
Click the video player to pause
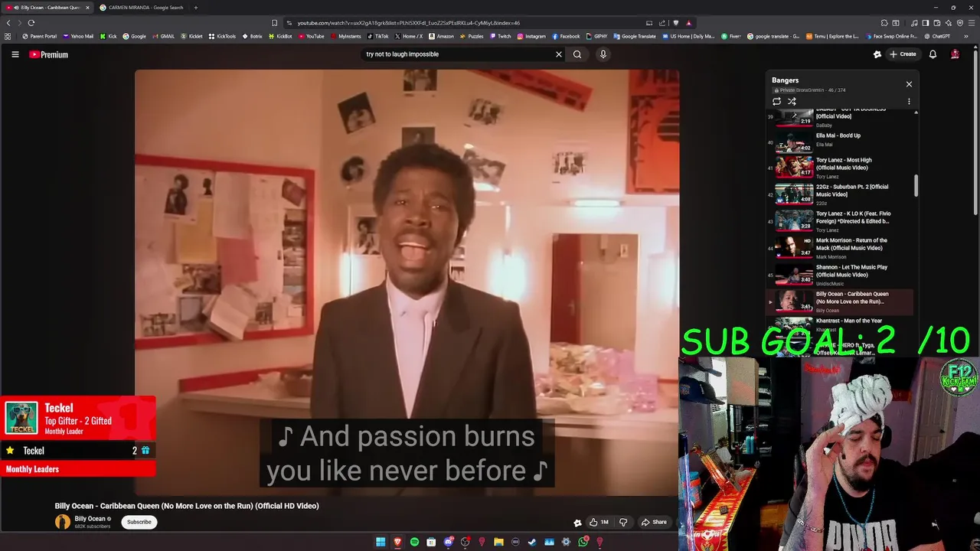point(407,283)
